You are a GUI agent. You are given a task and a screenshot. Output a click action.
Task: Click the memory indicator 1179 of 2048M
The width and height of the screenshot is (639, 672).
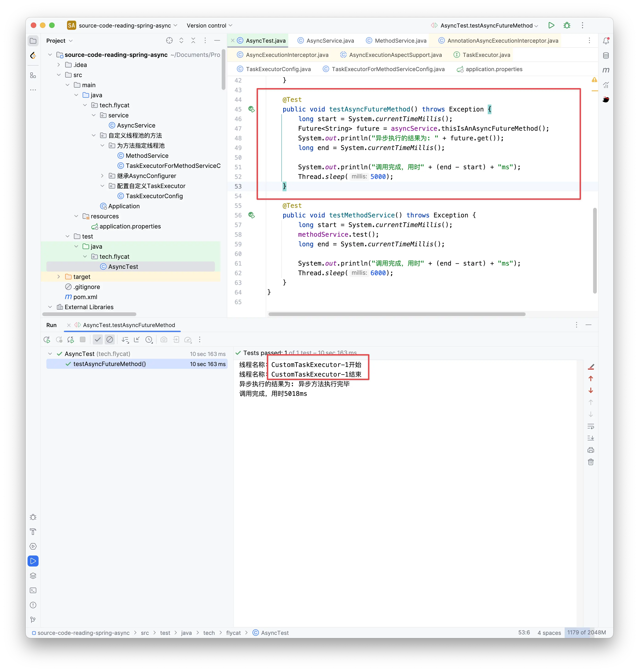pyautogui.click(x=586, y=633)
